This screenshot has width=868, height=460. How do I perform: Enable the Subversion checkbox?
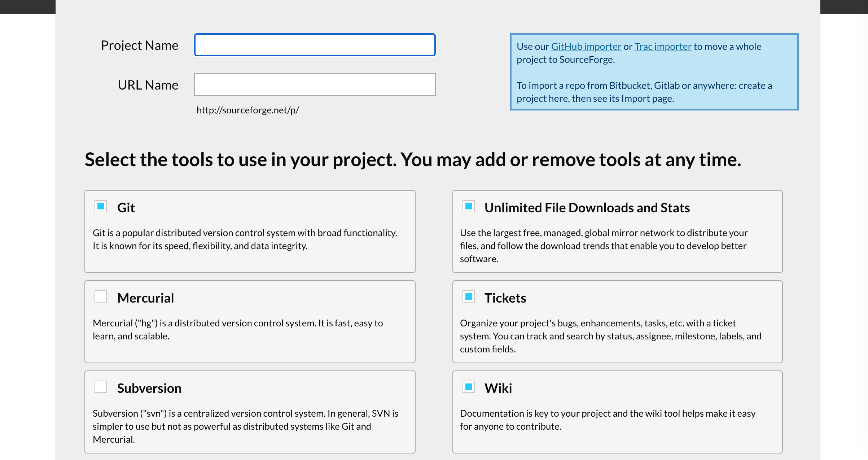coord(101,387)
